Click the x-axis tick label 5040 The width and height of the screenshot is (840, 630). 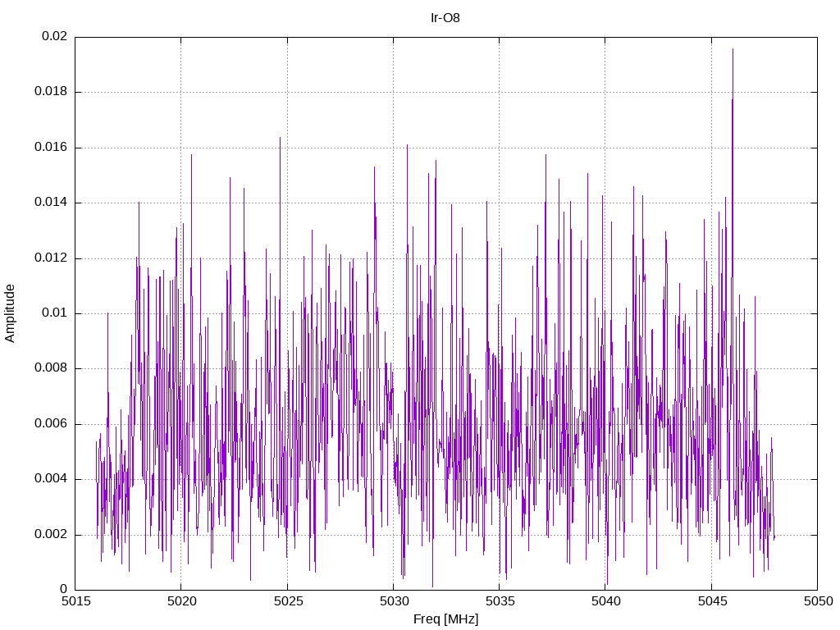click(x=606, y=601)
